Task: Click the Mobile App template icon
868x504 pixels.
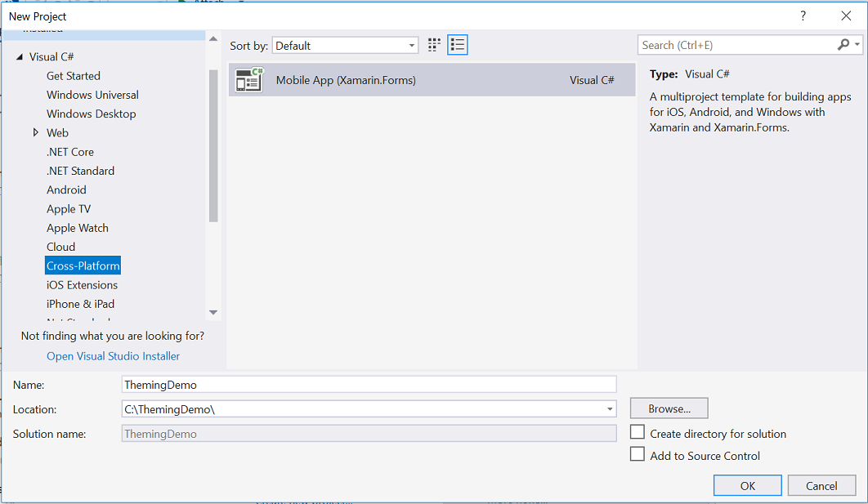Action: (x=249, y=80)
